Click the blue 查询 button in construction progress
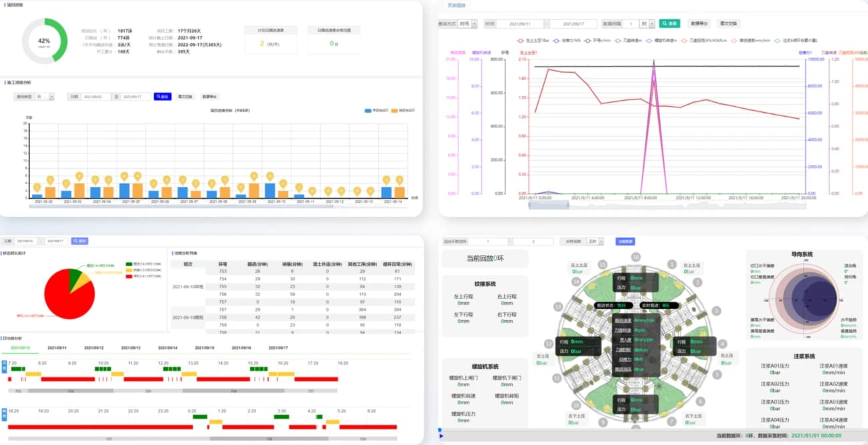The height and width of the screenshot is (445, 868). 163,97
